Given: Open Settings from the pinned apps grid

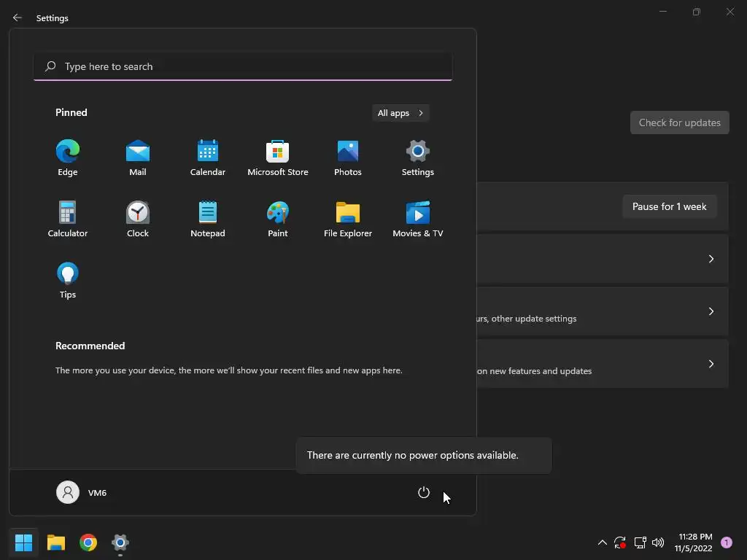Looking at the screenshot, I should point(418,158).
